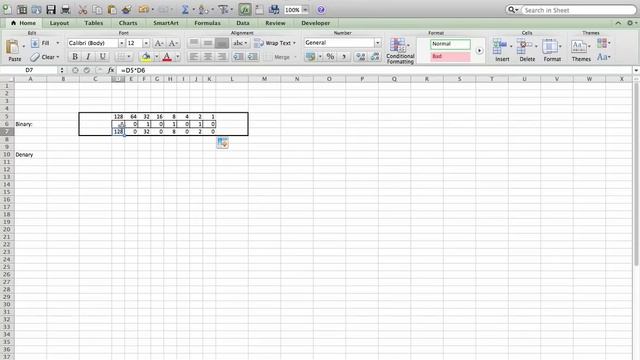Image resolution: width=640 pixels, height=360 pixels.
Task: Click the AutoSum sigma icon
Action: pyautogui.click(x=185, y=9)
